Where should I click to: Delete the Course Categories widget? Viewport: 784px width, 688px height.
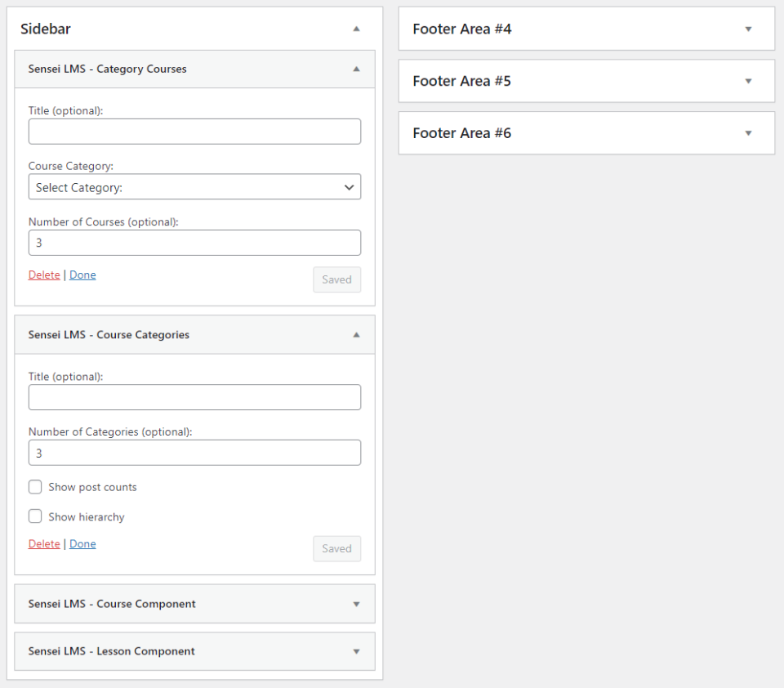coord(44,544)
